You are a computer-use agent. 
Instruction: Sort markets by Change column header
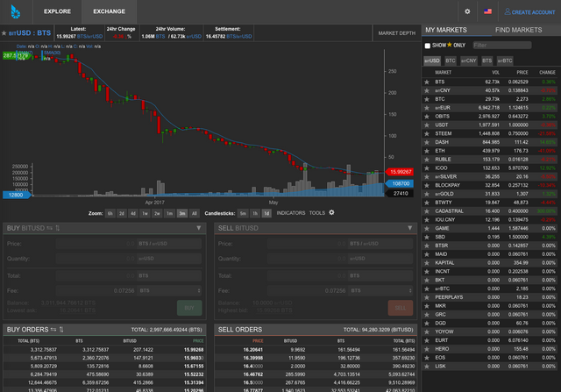(x=547, y=73)
